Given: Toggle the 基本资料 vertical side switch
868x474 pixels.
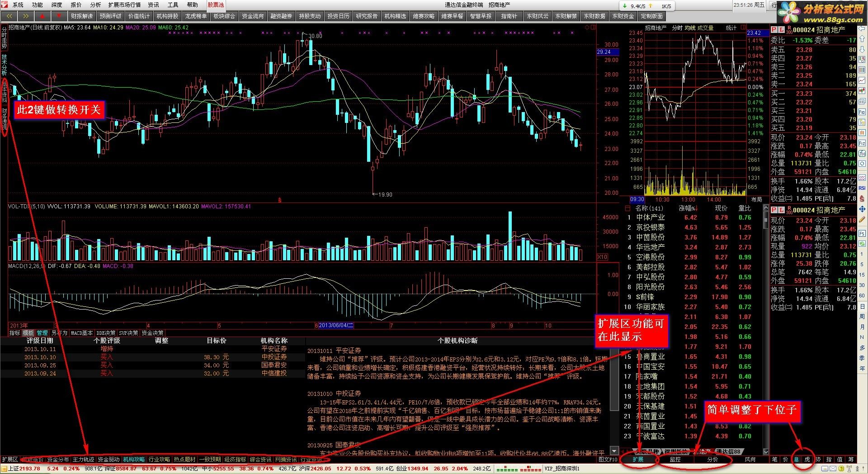Looking at the screenshot, I should point(5,92).
